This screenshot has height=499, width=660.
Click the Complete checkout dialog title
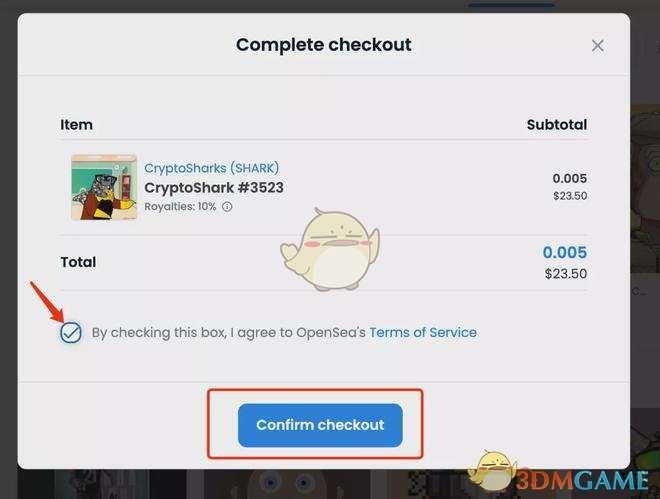tap(324, 45)
